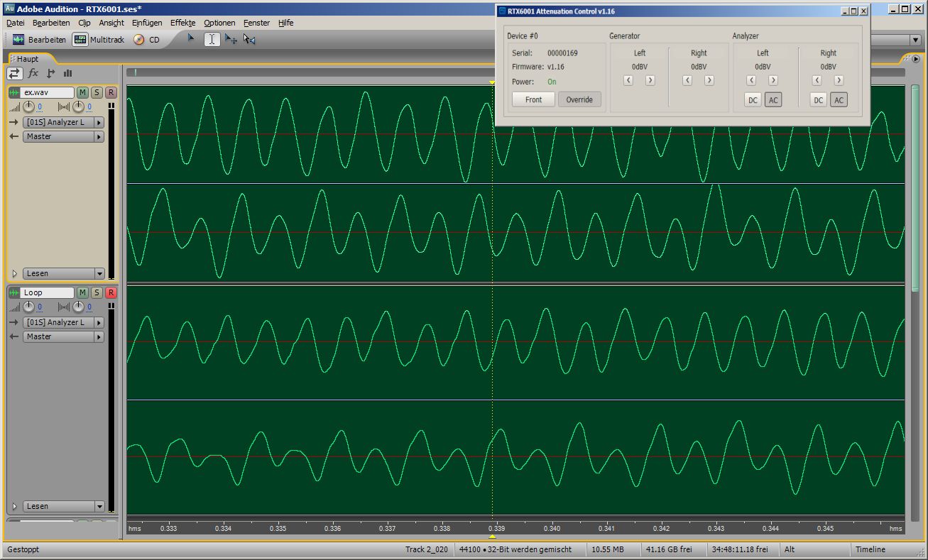The height and width of the screenshot is (560, 928).
Task: Select the time selection I-beam tool
Action: 212,39
